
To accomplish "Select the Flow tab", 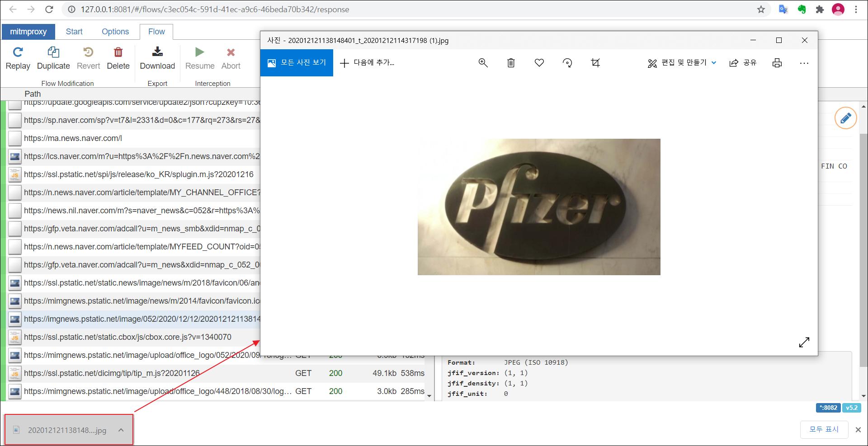I will [156, 32].
